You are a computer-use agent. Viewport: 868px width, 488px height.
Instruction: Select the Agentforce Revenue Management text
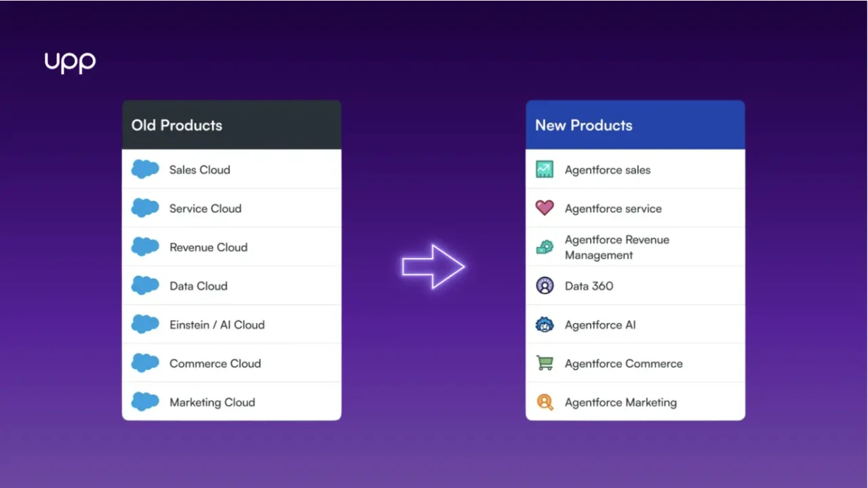[x=617, y=247]
